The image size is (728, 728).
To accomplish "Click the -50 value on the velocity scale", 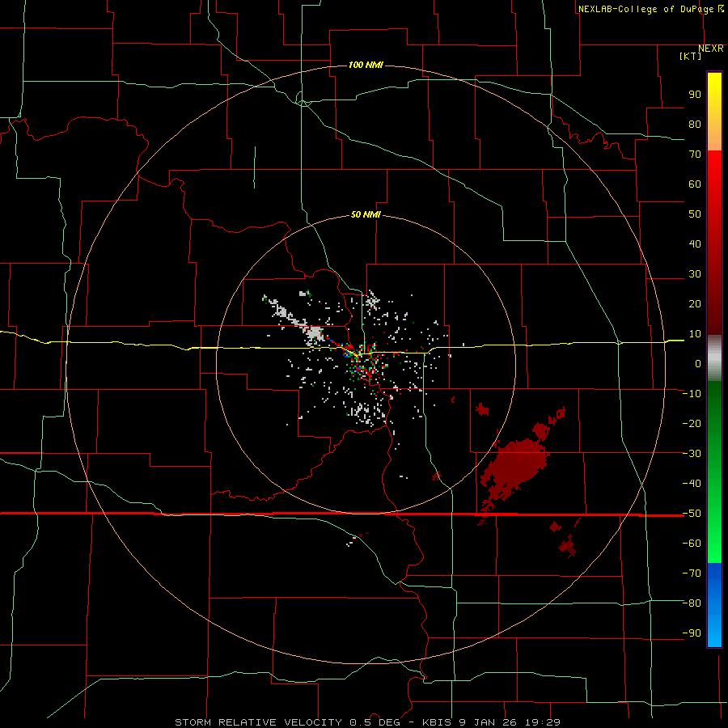I will (x=692, y=514).
